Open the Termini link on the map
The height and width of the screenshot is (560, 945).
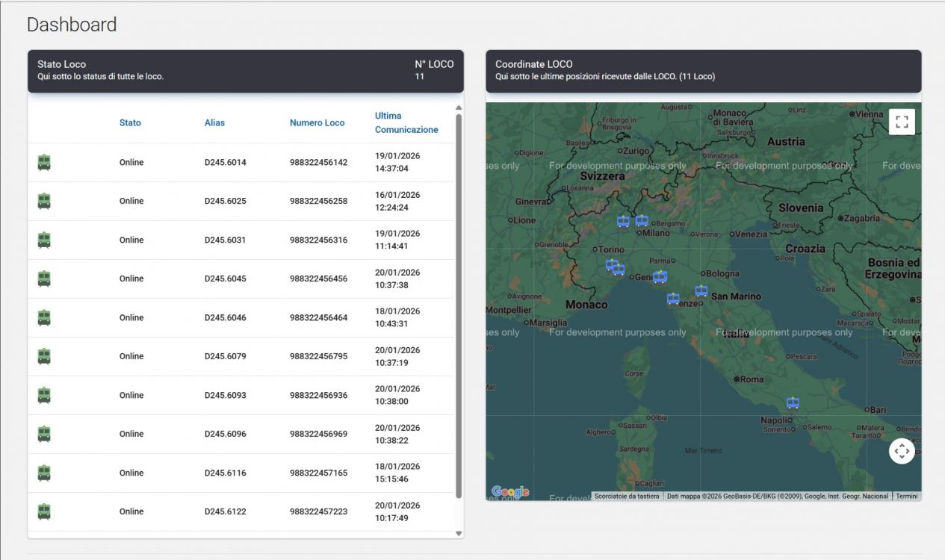[906, 497]
